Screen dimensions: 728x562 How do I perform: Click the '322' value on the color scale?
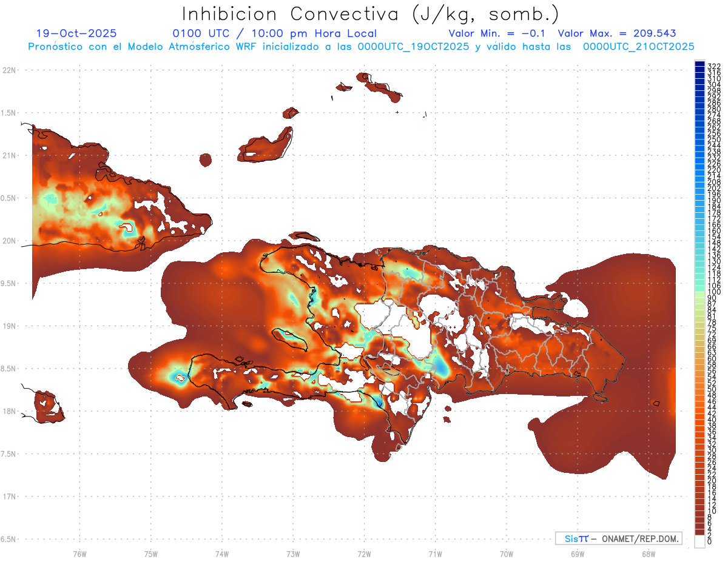714,66
